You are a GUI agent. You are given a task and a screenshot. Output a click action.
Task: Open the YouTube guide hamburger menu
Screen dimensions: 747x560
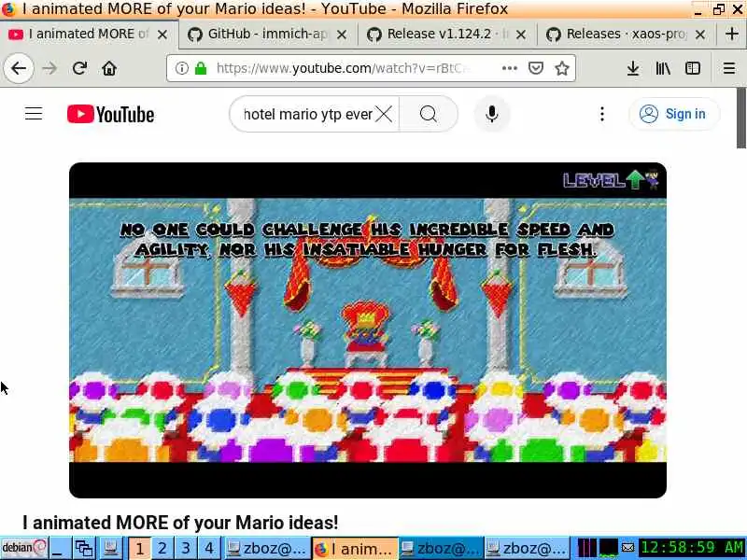tap(34, 114)
